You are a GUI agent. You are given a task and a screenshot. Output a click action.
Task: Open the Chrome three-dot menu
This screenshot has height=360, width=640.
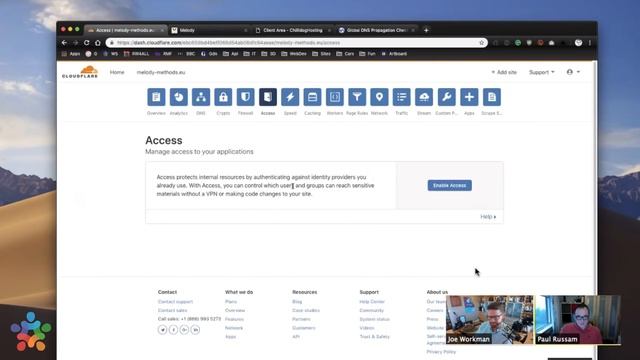coord(590,42)
